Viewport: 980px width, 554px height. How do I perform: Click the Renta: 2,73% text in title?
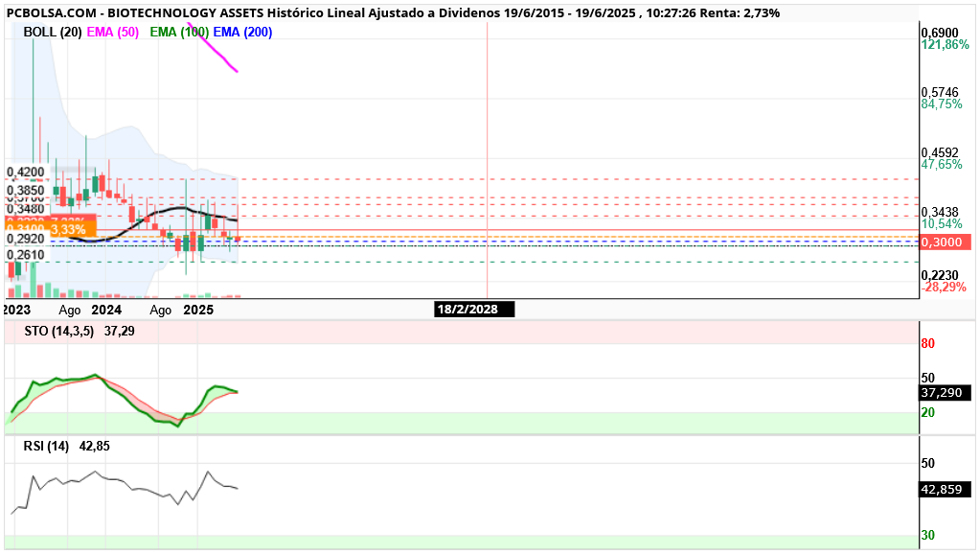740,13
